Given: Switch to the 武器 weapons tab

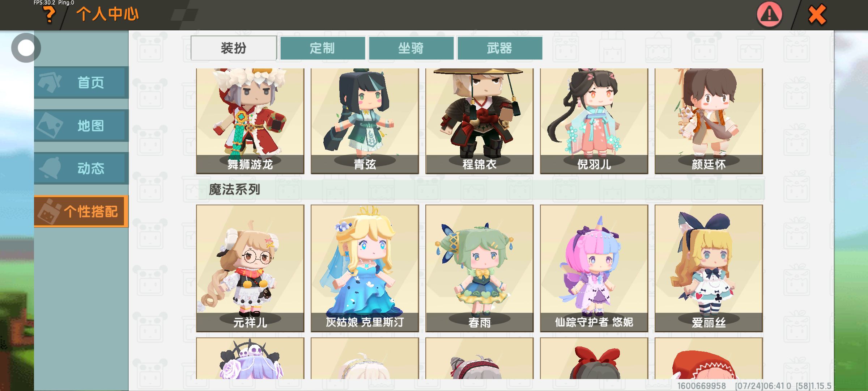Looking at the screenshot, I should point(499,48).
